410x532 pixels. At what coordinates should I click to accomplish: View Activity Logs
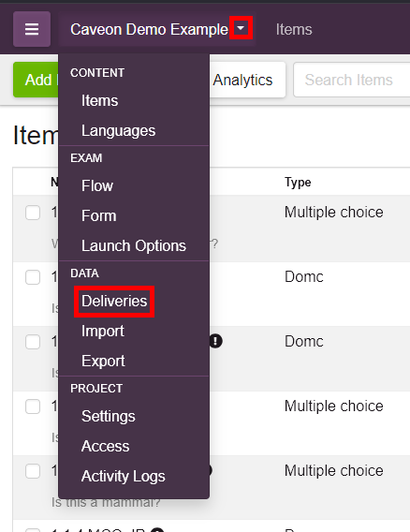pyautogui.click(x=124, y=476)
